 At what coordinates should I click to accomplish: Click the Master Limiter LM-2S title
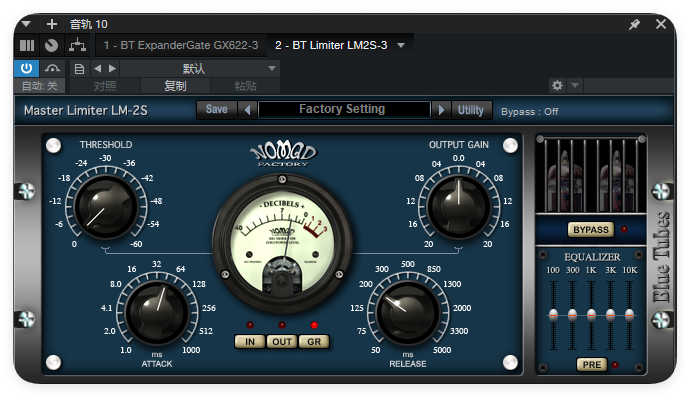coord(86,110)
